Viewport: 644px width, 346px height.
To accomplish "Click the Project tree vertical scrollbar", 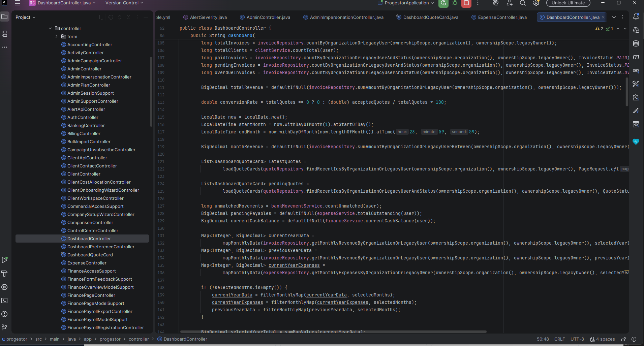I will (x=151, y=92).
